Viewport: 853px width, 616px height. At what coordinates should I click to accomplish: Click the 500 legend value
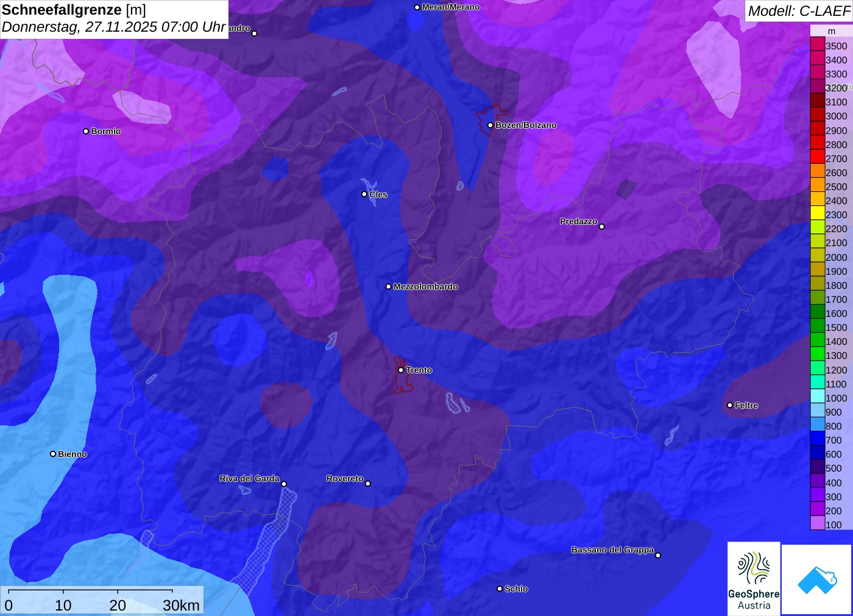point(834,469)
